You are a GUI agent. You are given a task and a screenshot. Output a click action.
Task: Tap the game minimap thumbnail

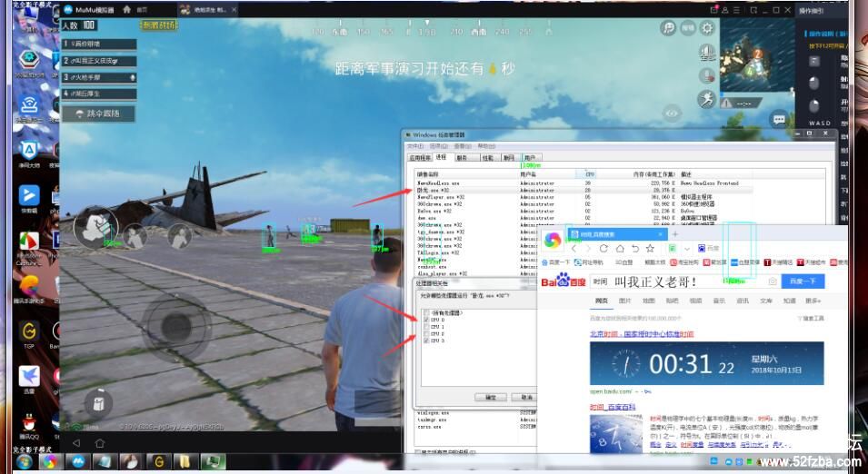click(756, 55)
